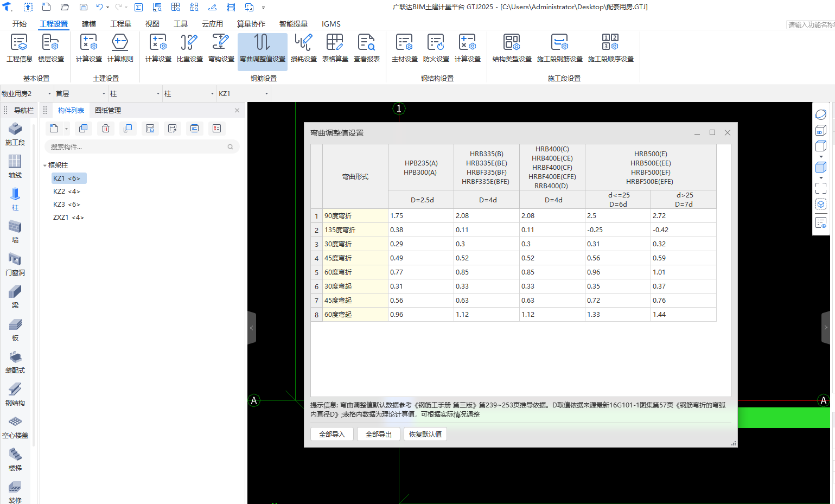Click delete component trash icon
Viewport: 835px width, 504px height.
pyautogui.click(x=106, y=129)
